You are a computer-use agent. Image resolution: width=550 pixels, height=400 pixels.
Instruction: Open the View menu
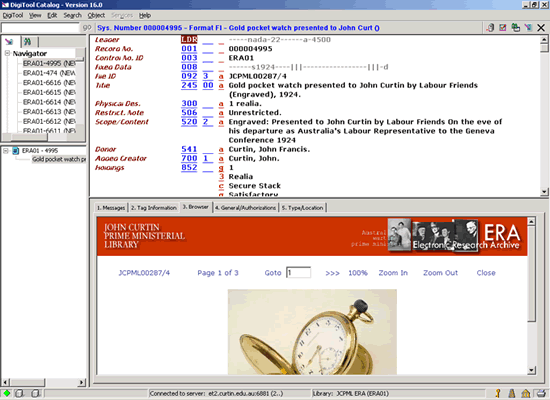coord(35,15)
